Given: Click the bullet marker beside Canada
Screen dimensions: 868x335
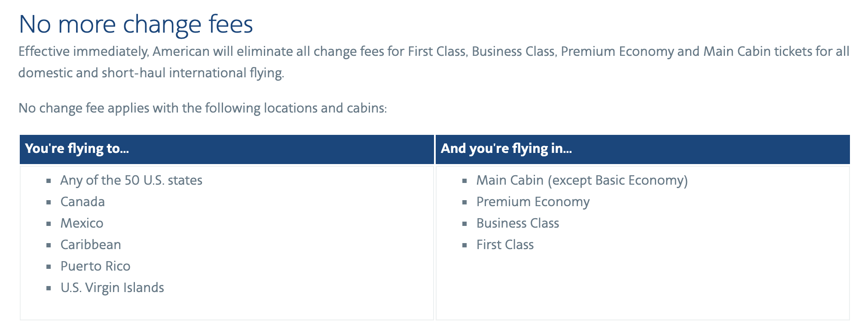Looking at the screenshot, I should (49, 202).
